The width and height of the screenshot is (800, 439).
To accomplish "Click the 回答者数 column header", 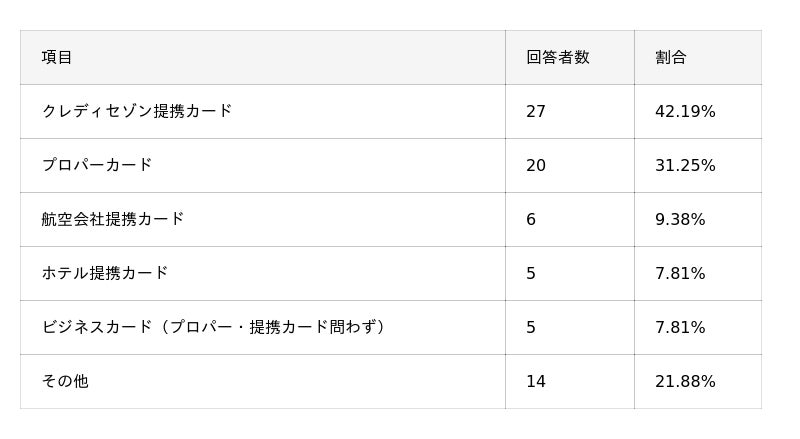I will [x=557, y=57].
